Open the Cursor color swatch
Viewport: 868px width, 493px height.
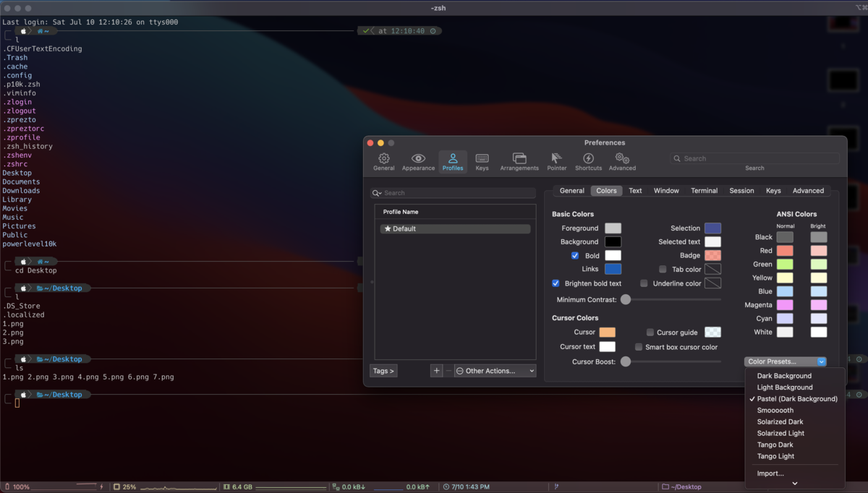(x=607, y=333)
